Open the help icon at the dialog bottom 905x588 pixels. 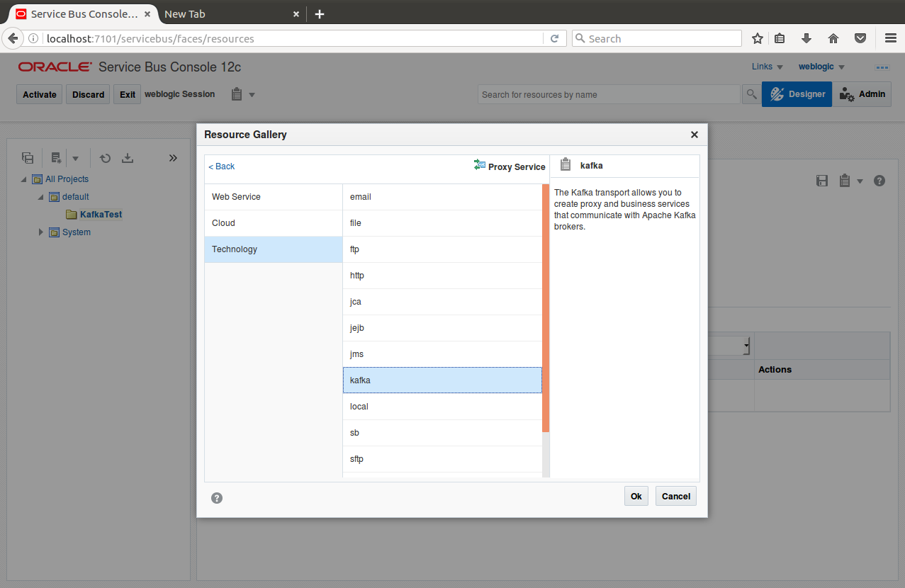click(x=216, y=498)
